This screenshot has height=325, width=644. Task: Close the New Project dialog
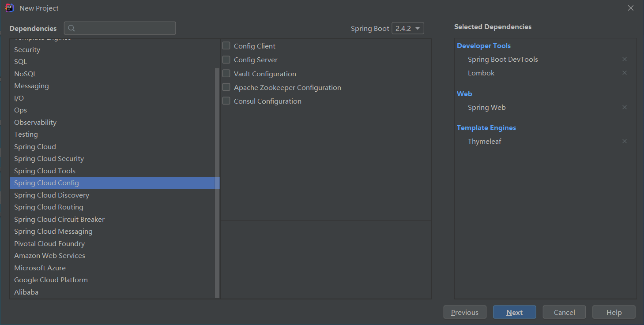(631, 8)
